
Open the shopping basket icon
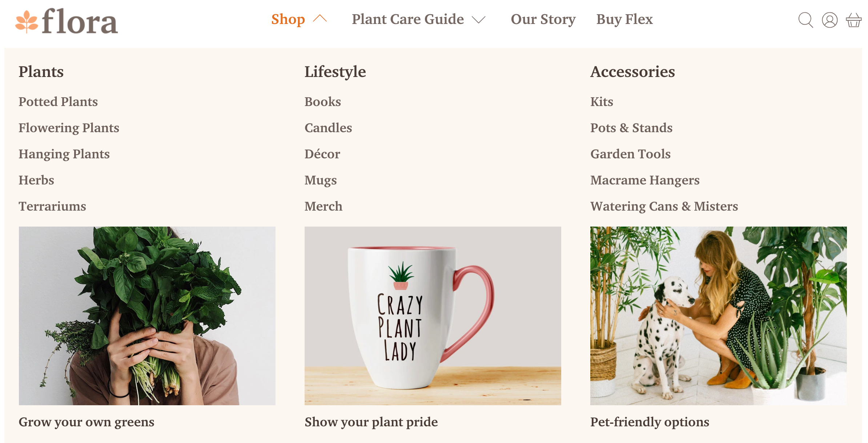[x=853, y=20]
